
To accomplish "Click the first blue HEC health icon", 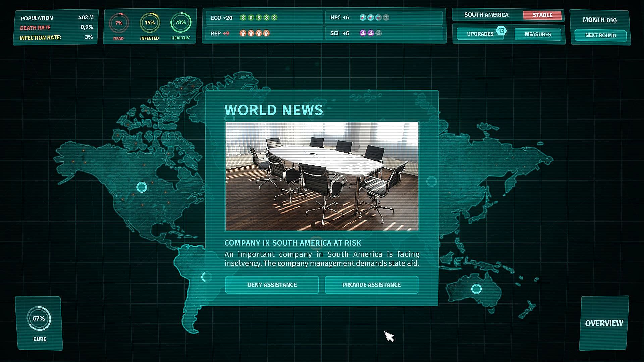I will click(x=363, y=18).
